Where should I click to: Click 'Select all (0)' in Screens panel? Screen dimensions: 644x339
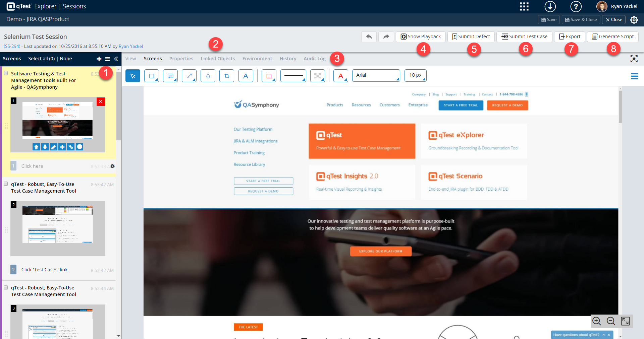tap(42, 59)
